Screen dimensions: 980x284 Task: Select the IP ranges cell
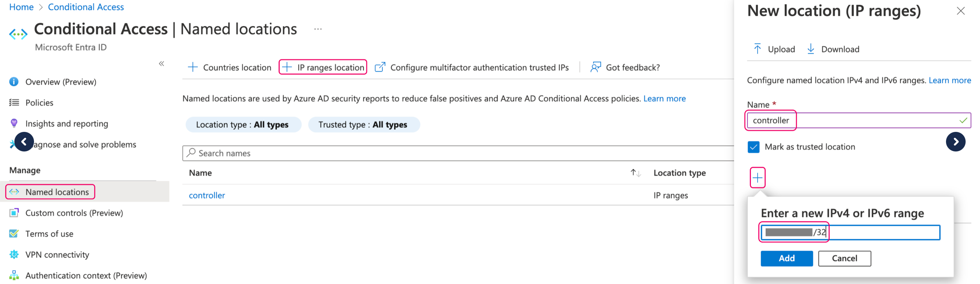point(670,195)
